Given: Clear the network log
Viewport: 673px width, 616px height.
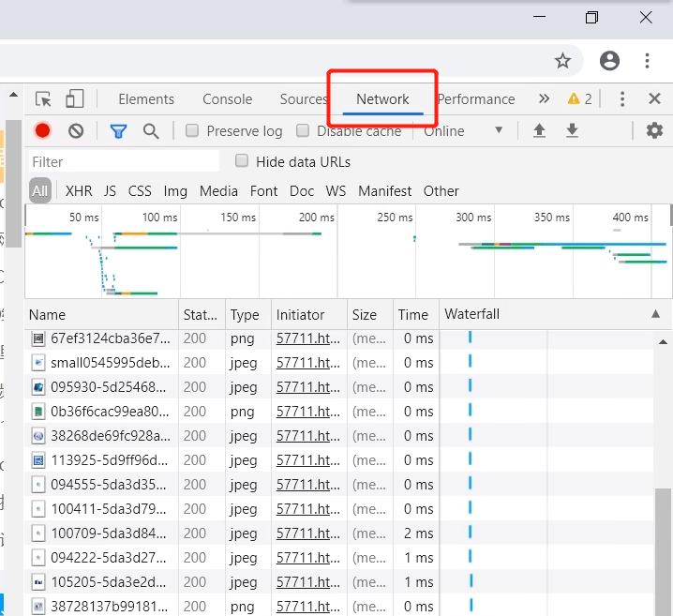Looking at the screenshot, I should pyautogui.click(x=76, y=131).
